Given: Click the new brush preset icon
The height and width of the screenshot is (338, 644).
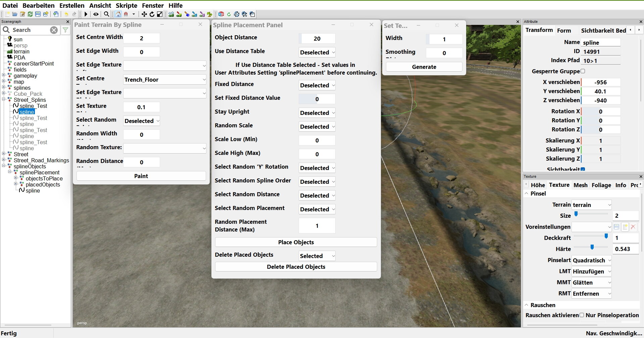Looking at the screenshot, I should (625, 227).
